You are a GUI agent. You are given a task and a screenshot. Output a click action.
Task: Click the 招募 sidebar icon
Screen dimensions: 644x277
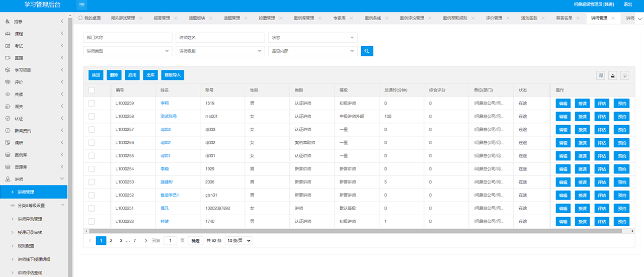point(8,22)
